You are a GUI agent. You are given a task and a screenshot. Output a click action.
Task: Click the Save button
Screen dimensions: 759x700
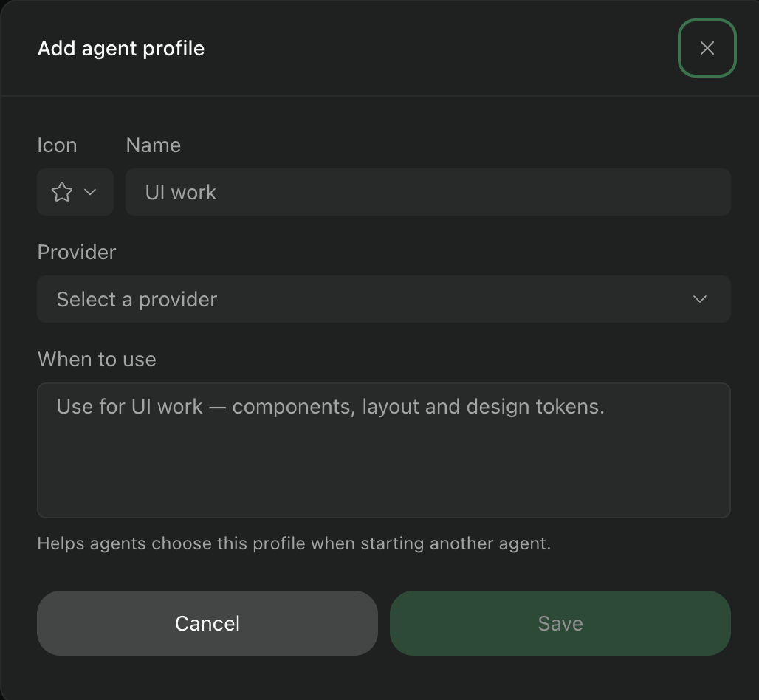560,623
